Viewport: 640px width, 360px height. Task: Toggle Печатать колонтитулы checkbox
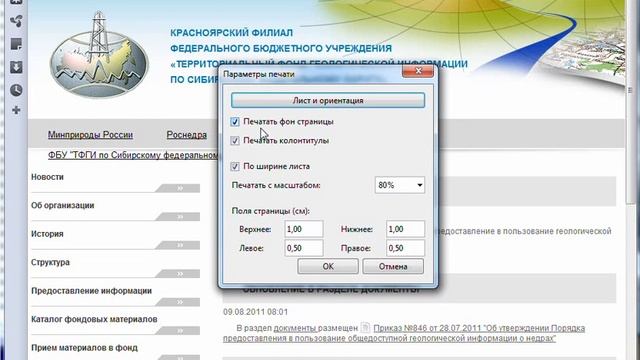click(x=235, y=140)
